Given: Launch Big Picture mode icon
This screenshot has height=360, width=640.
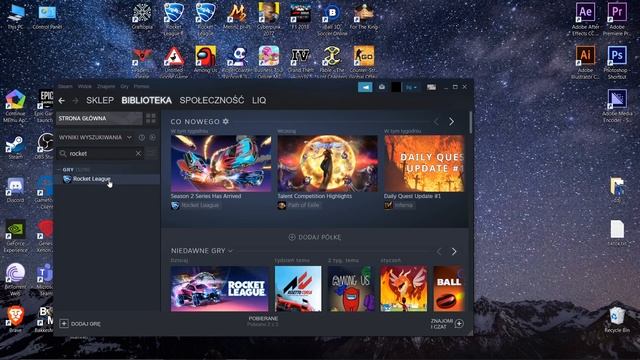Looking at the screenshot, I should click(x=431, y=87).
